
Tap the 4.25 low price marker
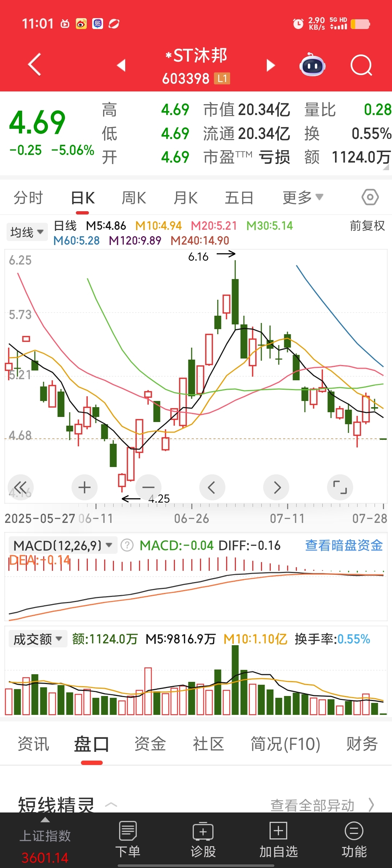tap(159, 499)
